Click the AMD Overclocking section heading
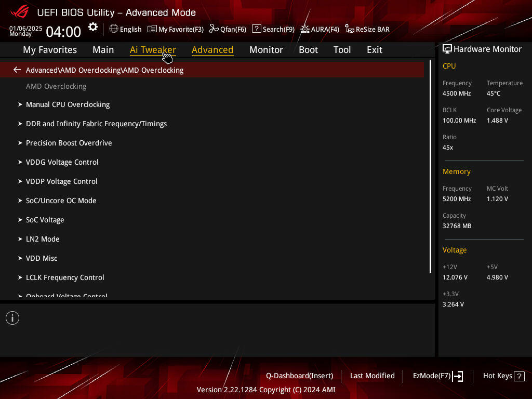 (x=56, y=87)
